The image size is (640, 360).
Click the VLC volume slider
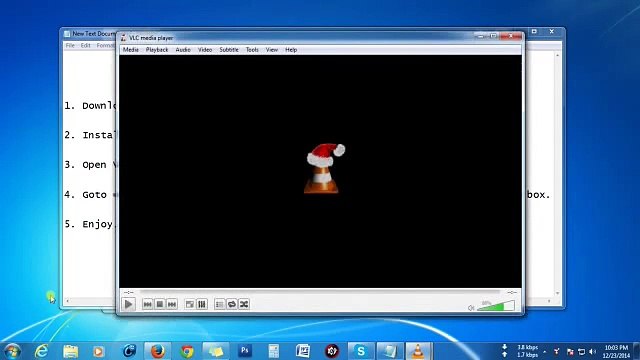[496, 306]
